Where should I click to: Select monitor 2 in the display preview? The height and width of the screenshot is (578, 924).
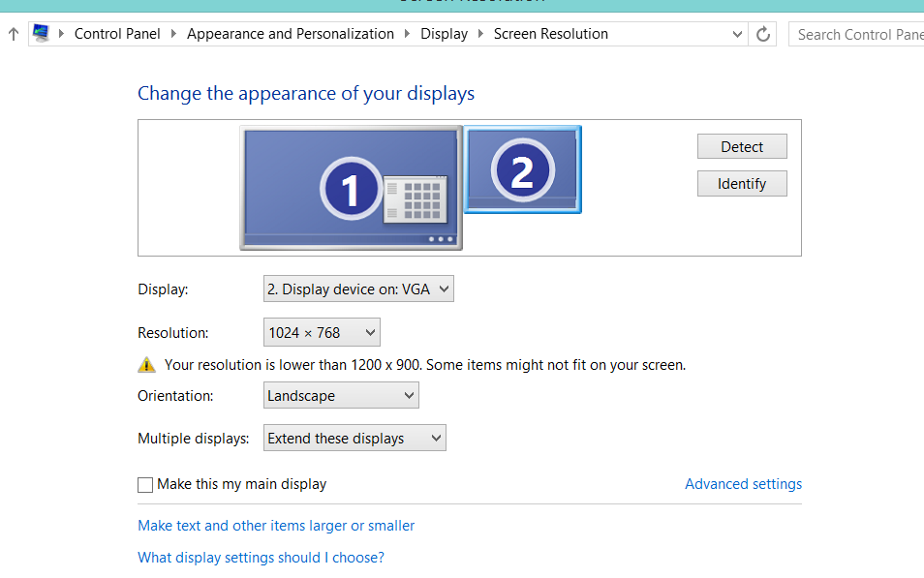[523, 169]
